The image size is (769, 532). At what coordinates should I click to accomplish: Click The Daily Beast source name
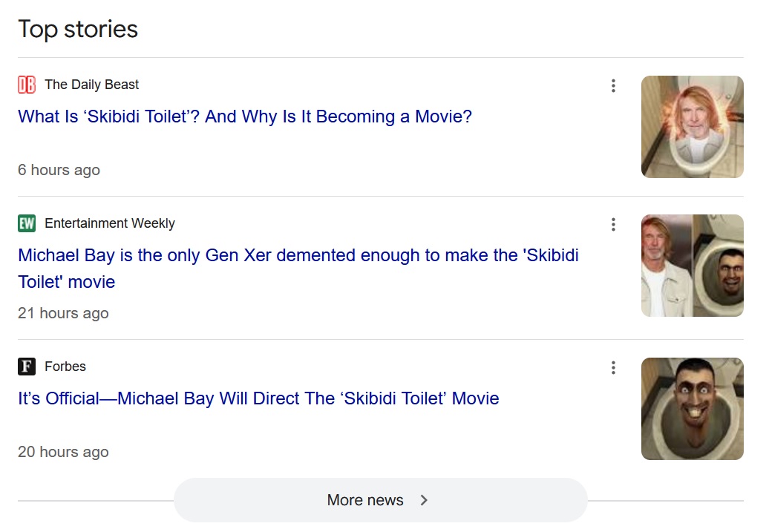[91, 85]
